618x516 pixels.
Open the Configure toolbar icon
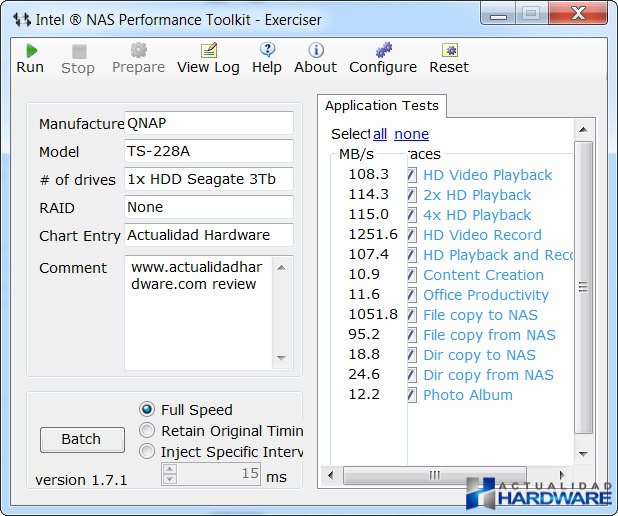(x=383, y=50)
